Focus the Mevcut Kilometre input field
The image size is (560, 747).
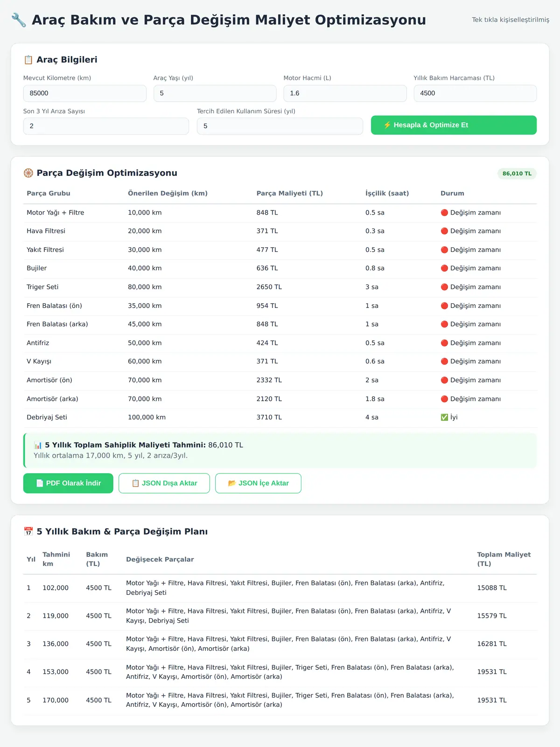(x=85, y=93)
